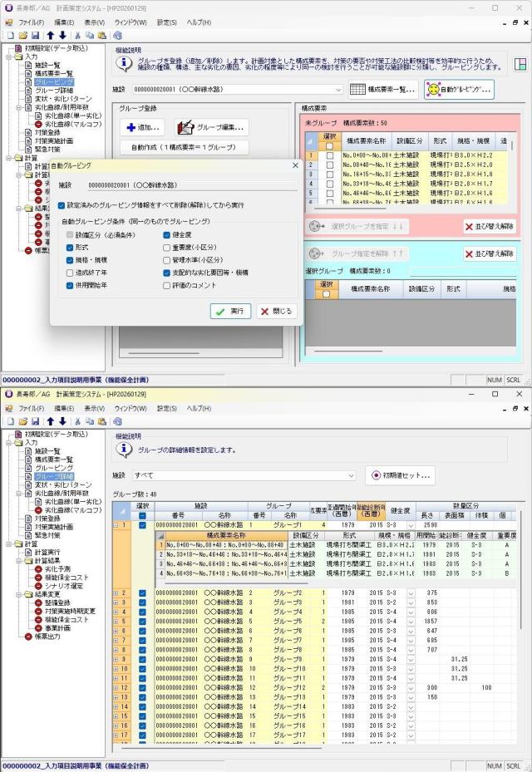532x772 pixels.
Task: Open ヘルプ(H) menu in lower window
Action: click(x=199, y=409)
